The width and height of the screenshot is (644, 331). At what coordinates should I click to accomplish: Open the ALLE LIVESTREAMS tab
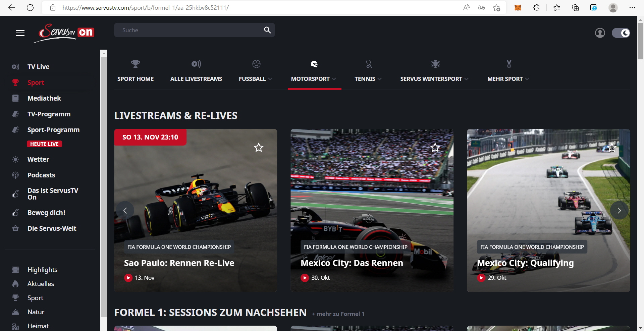tap(196, 79)
